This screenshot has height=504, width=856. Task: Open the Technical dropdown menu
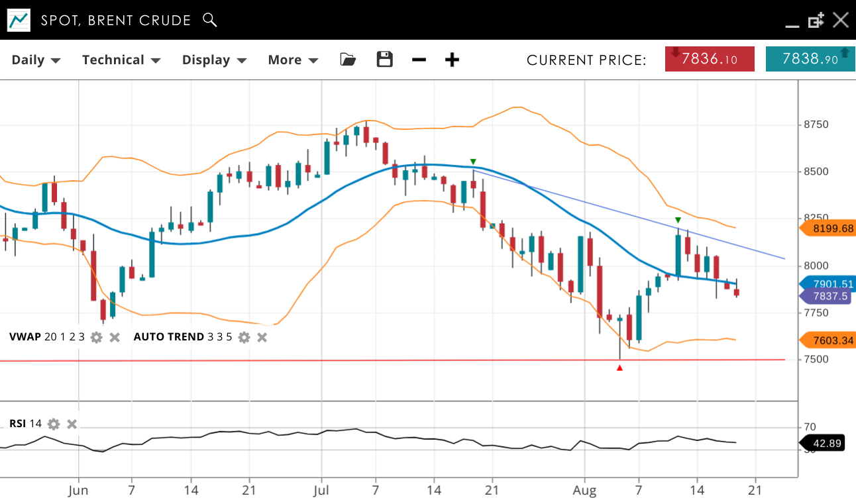coord(121,60)
